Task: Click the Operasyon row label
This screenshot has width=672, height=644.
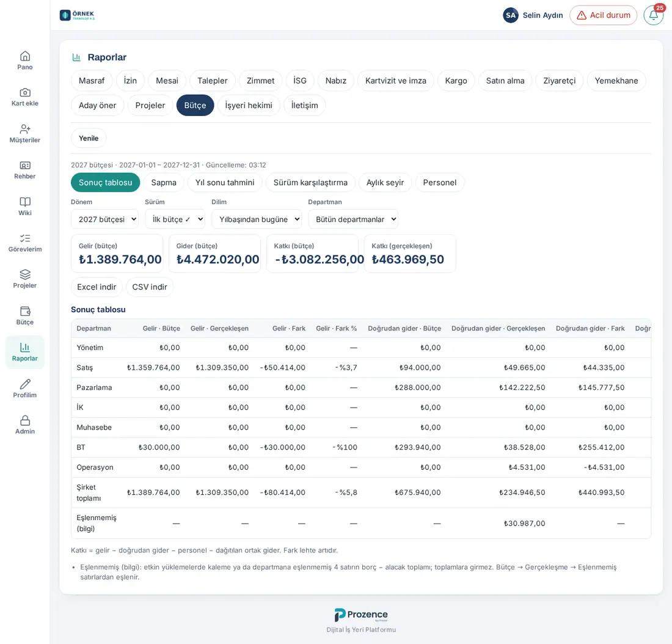Action: pos(95,467)
